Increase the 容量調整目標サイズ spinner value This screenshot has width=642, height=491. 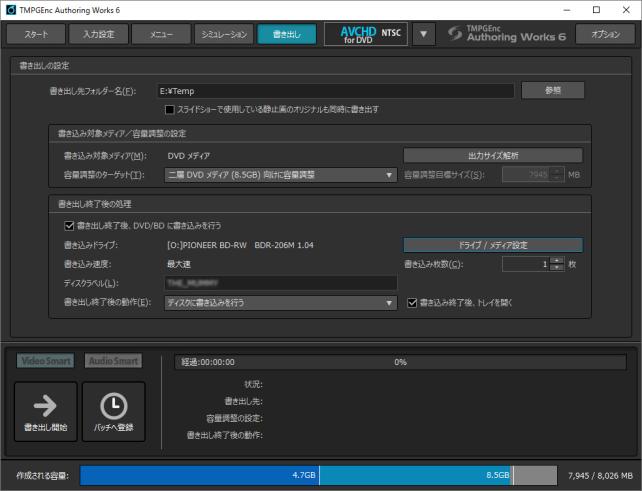coord(556,171)
